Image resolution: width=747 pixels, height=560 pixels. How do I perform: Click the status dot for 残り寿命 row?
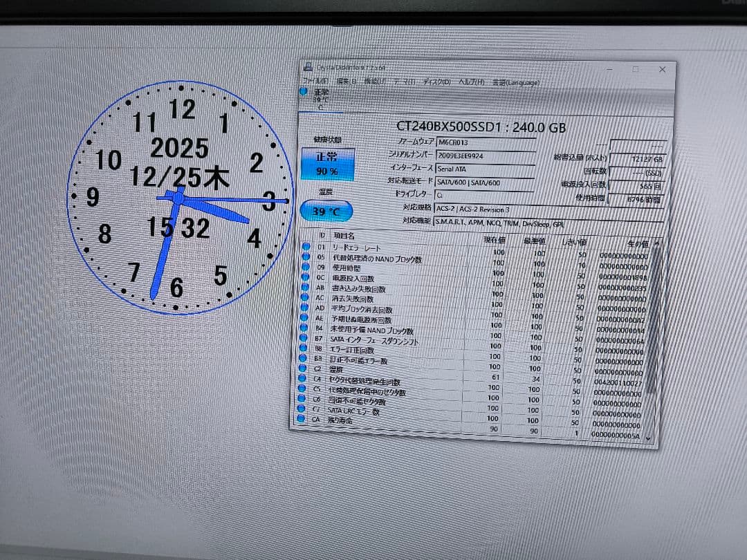tap(303, 419)
